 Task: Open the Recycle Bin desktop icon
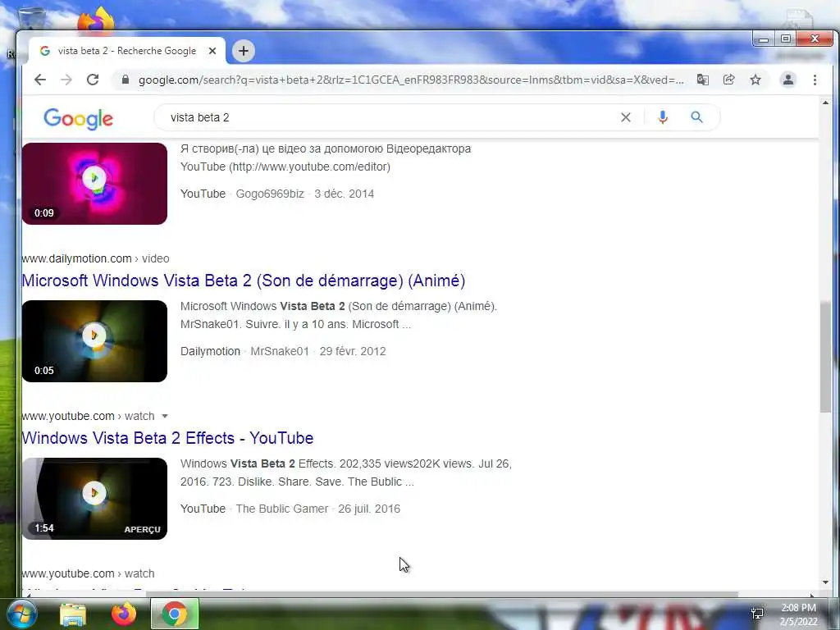point(31,19)
